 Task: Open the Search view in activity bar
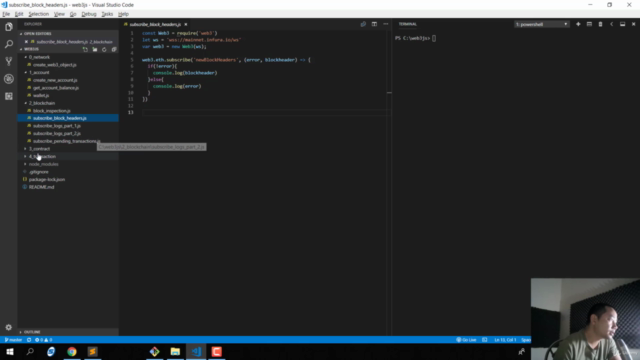pyautogui.click(x=9, y=44)
